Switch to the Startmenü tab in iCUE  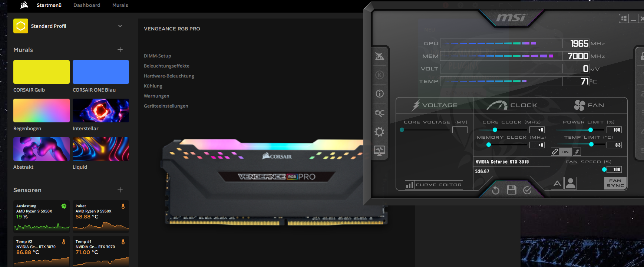(x=49, y=5)
